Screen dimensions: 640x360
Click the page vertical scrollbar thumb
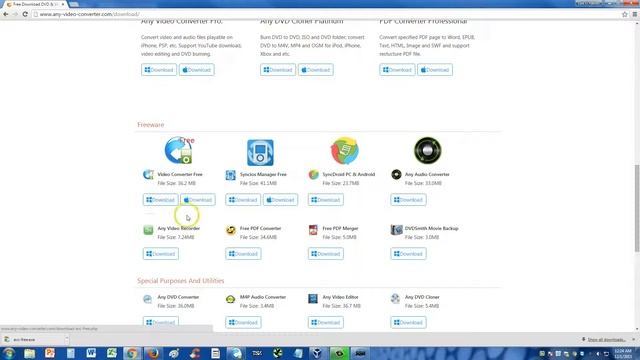click(636, 208)
